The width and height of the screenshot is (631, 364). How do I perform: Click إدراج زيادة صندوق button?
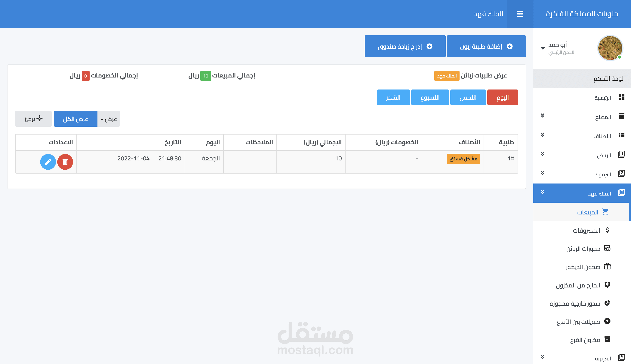tap(405, 47)
